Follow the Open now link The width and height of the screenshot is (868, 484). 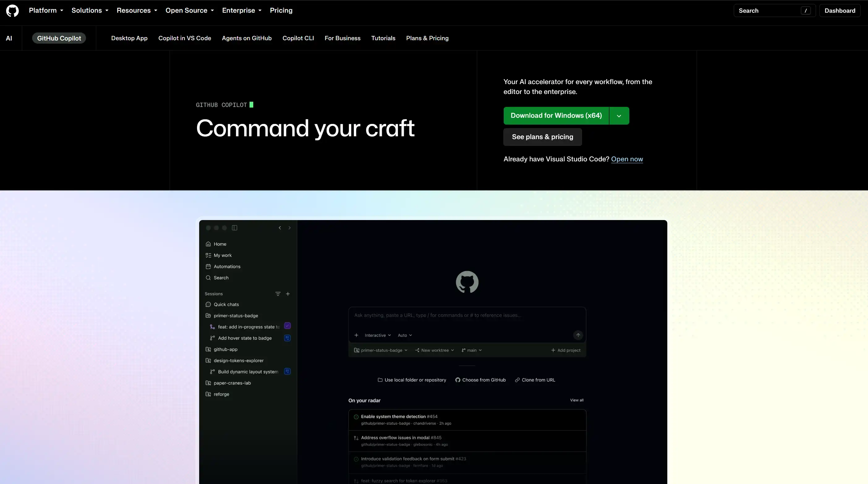click(627, 159)
